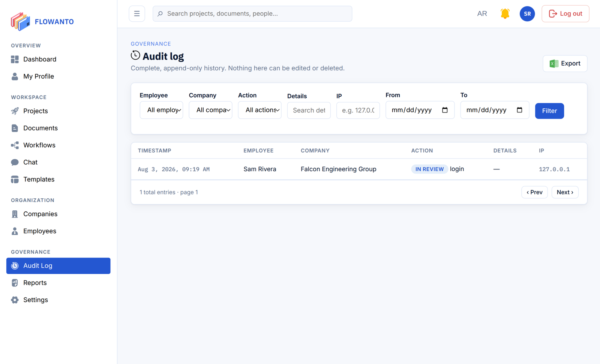Viewport: 600px width, 364px height.
Task: Expand the Action filter dropdown
Action: click(x=259, y=110)
